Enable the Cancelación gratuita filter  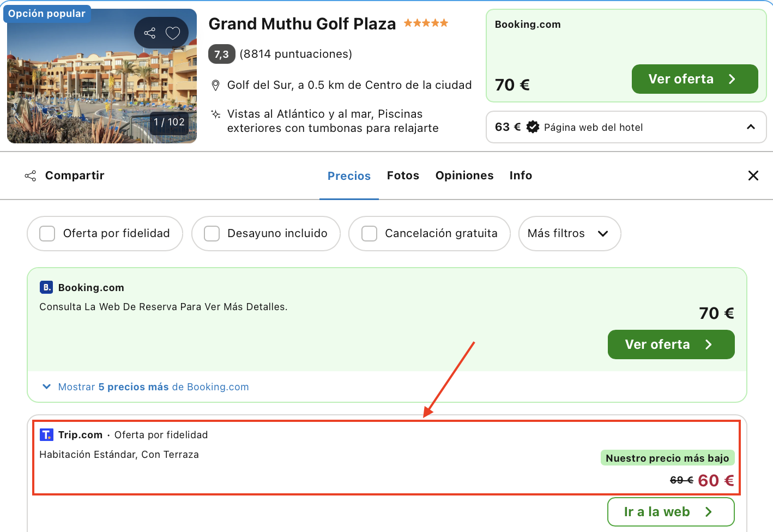(369, 233)
